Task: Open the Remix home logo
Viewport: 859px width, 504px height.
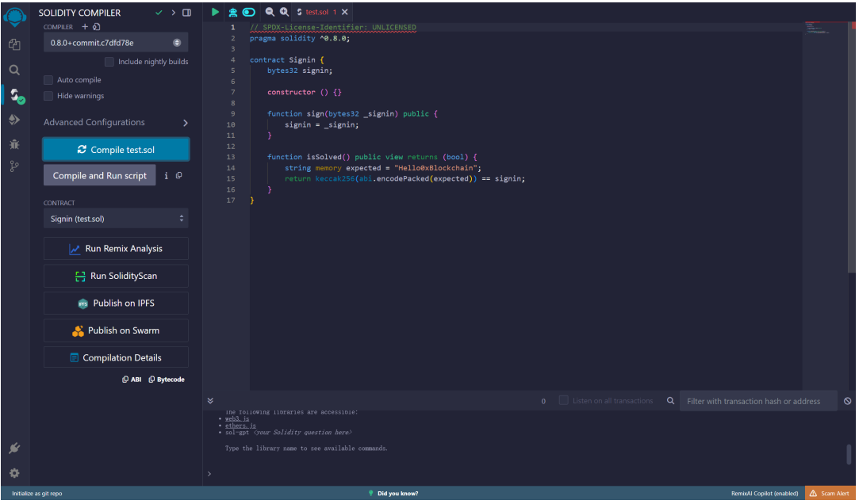Action: point(15,17)
